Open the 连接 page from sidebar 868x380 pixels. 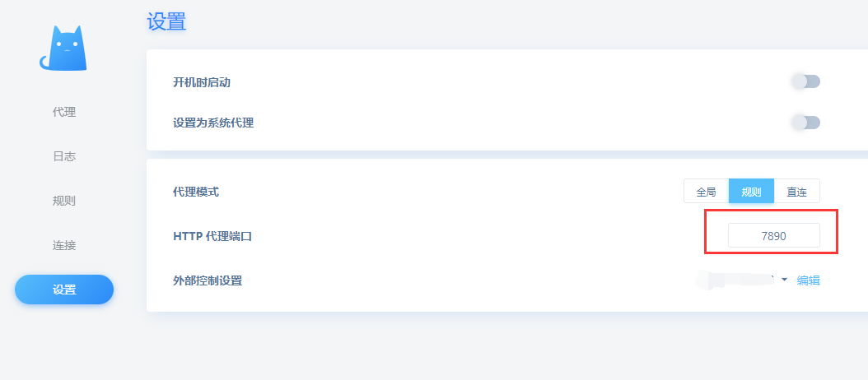(64, 245)
